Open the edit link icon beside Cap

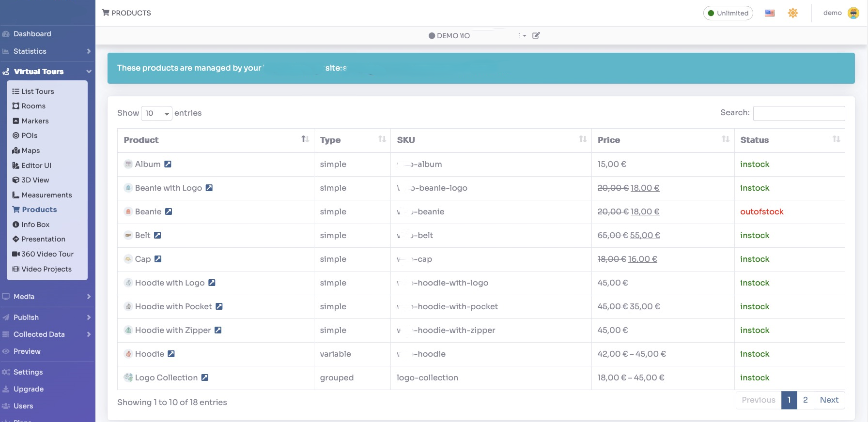click(158, 259)
